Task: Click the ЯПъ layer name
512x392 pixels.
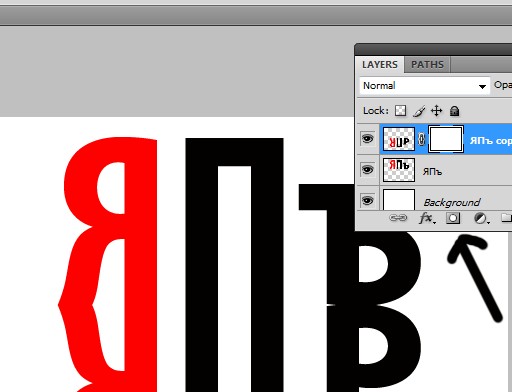Action: coord(432,172)
